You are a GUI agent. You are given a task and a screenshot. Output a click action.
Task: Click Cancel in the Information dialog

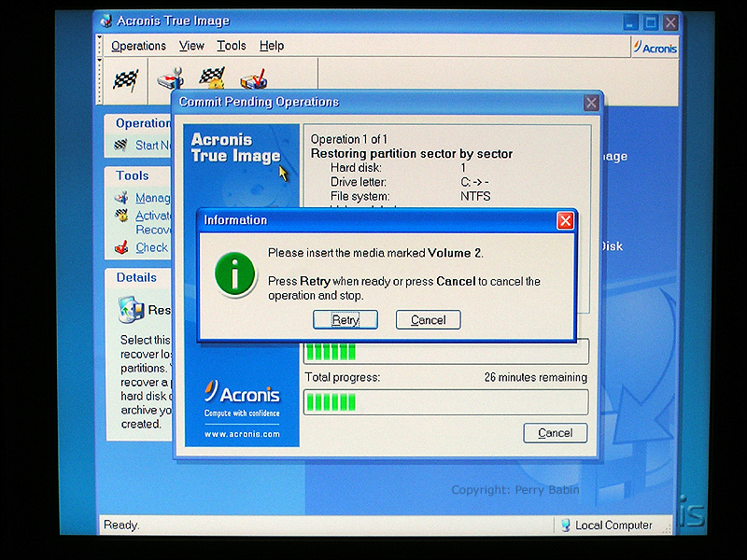click(429, 319)
